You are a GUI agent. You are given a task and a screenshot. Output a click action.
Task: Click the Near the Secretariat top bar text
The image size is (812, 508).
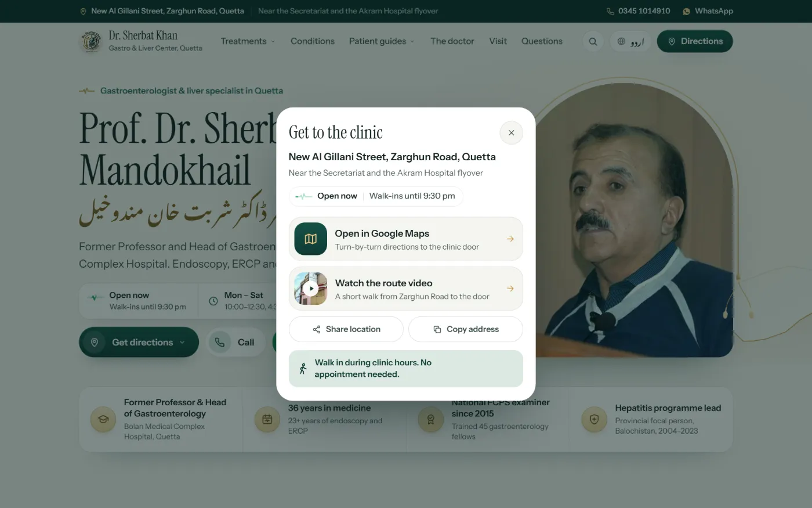click(348, 11)
